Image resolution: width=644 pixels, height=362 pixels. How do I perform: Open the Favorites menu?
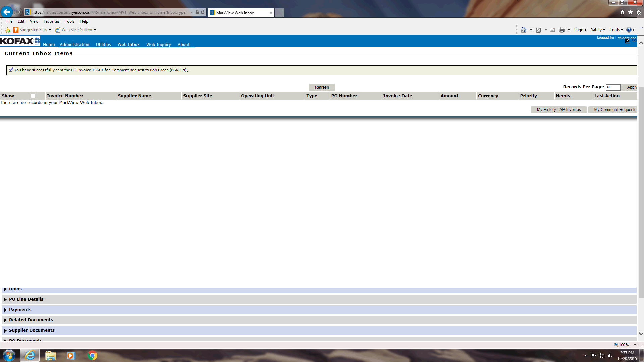click(x=51, y=21)
